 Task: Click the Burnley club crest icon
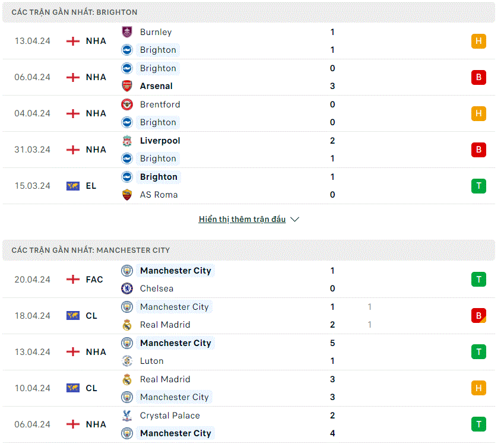[127, 32]
